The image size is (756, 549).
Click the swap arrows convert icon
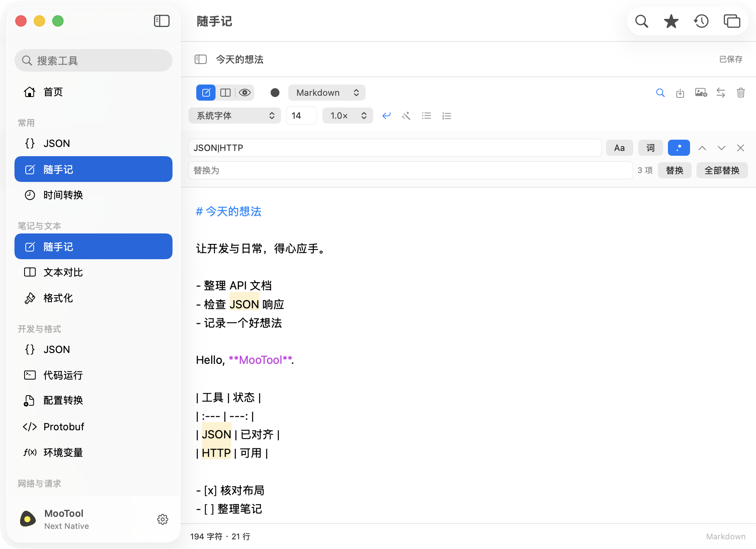pyautogui.click(x=721, y=93)
